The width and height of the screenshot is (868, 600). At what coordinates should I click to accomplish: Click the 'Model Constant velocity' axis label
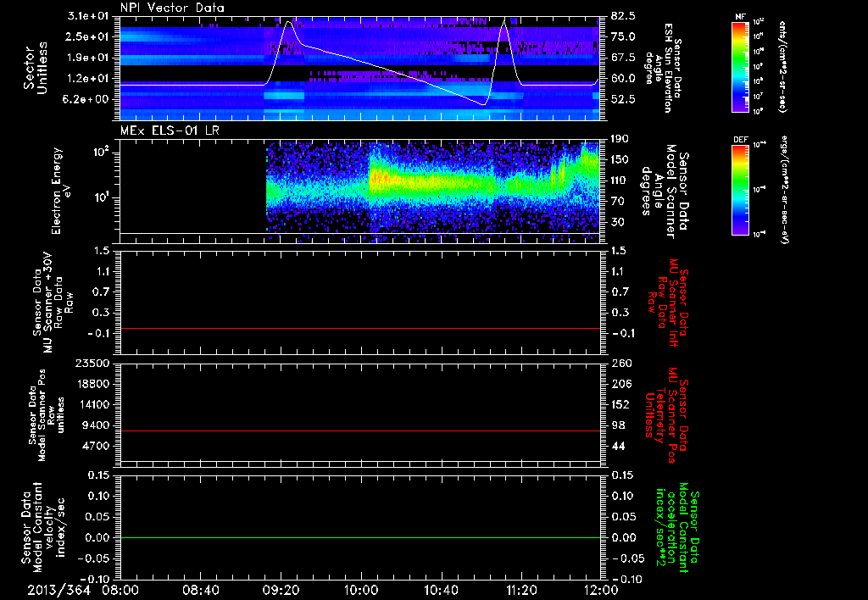[39, 527]
